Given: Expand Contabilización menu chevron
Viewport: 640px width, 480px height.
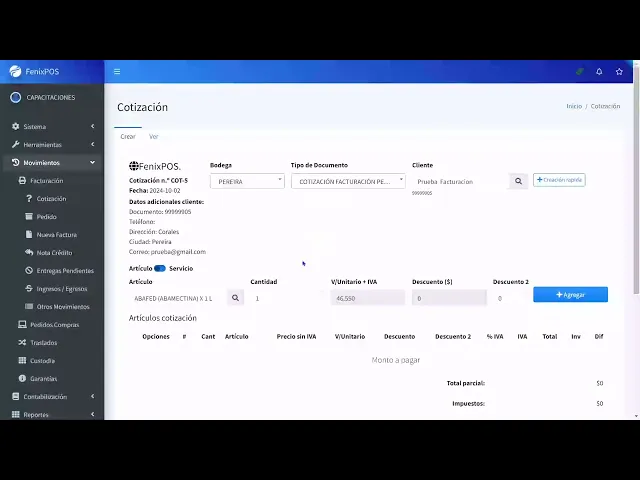Looking at the screenshot, I should (93, 396).
